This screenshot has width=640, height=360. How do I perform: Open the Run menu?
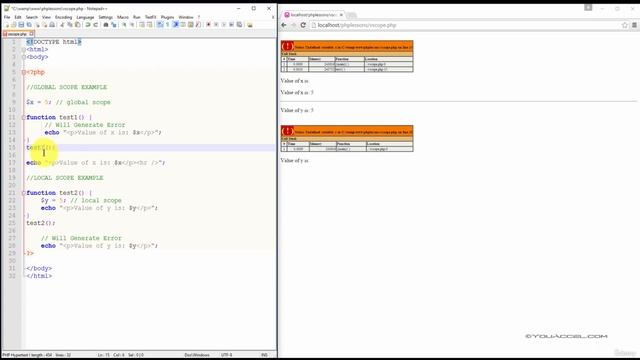click(x=137, y=17)
